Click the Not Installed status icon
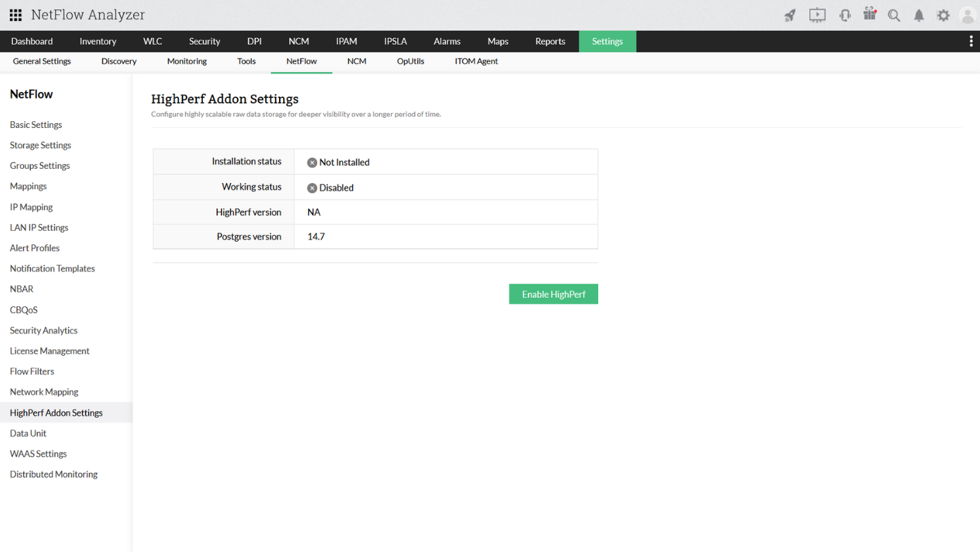 (312, 163)
